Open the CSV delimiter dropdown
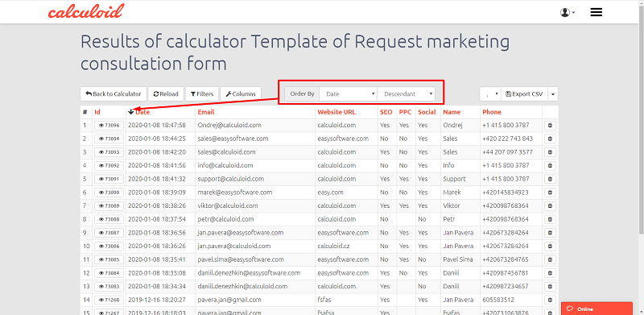 (x=490, y=93)
